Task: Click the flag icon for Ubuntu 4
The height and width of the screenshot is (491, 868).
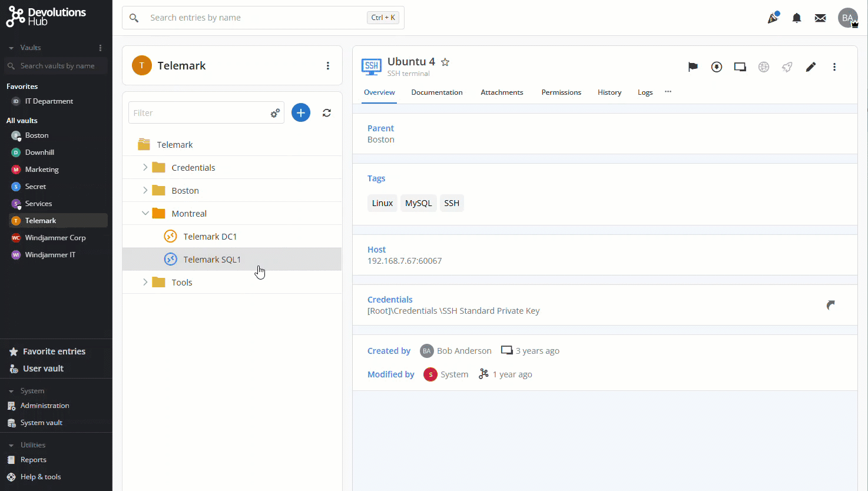Action: [693, 67]
